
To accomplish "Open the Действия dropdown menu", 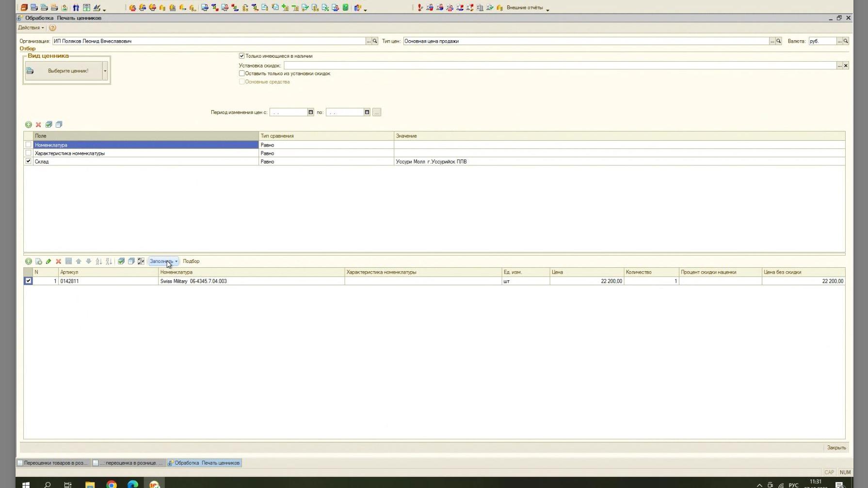I will point(31,28).
